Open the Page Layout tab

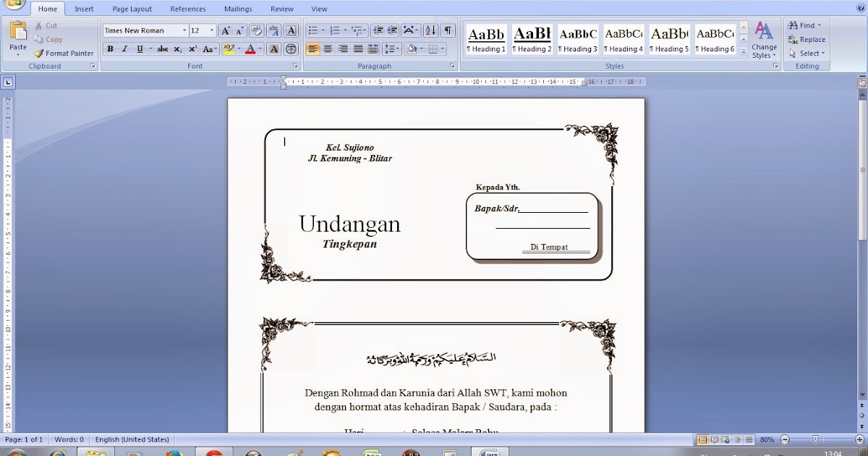pyautogui.click(x=132, y=9)
